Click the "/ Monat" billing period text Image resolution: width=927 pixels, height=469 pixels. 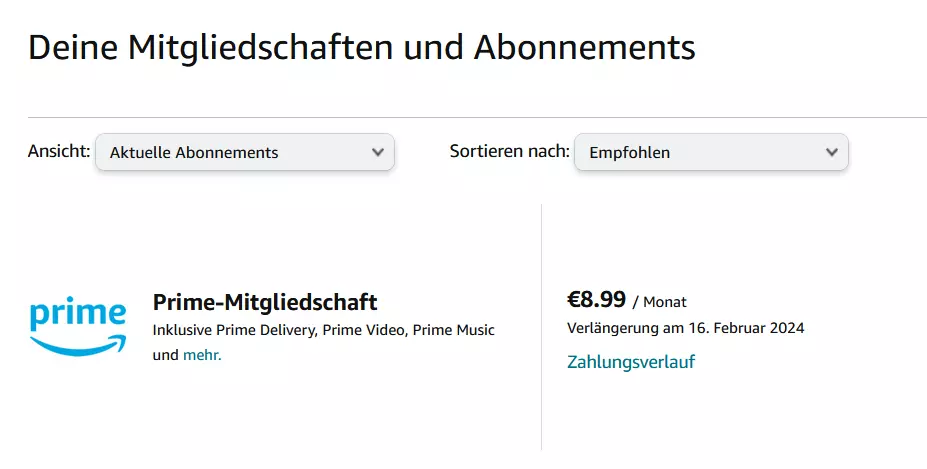click(x=659, y=302)
